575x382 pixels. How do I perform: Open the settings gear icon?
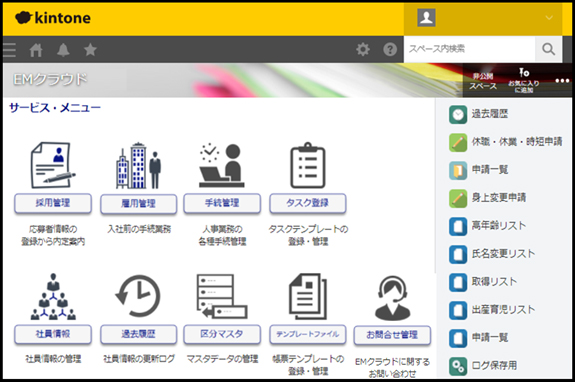[363, 49]
